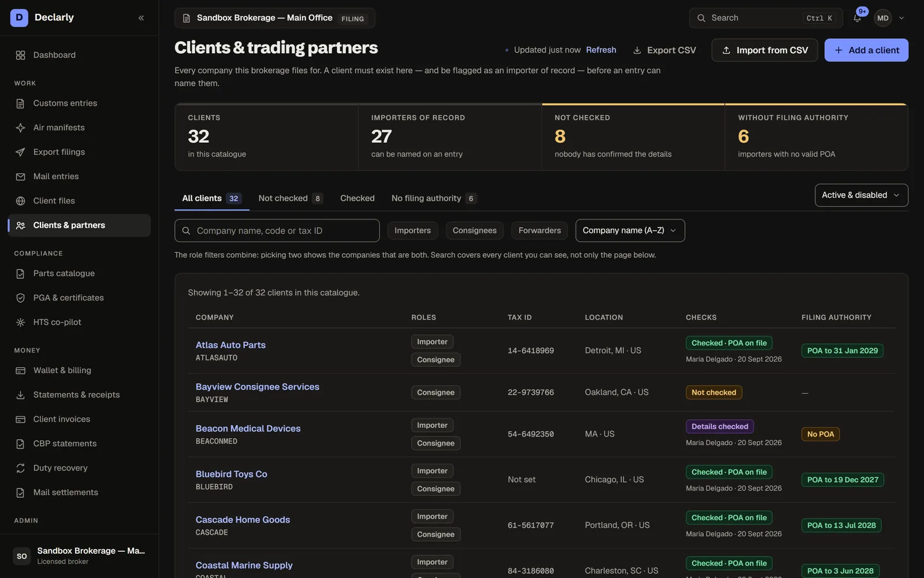The height and width of the screenshot is (578, 924).
Task: Click Import from CSV button
Action: [765, 50]
